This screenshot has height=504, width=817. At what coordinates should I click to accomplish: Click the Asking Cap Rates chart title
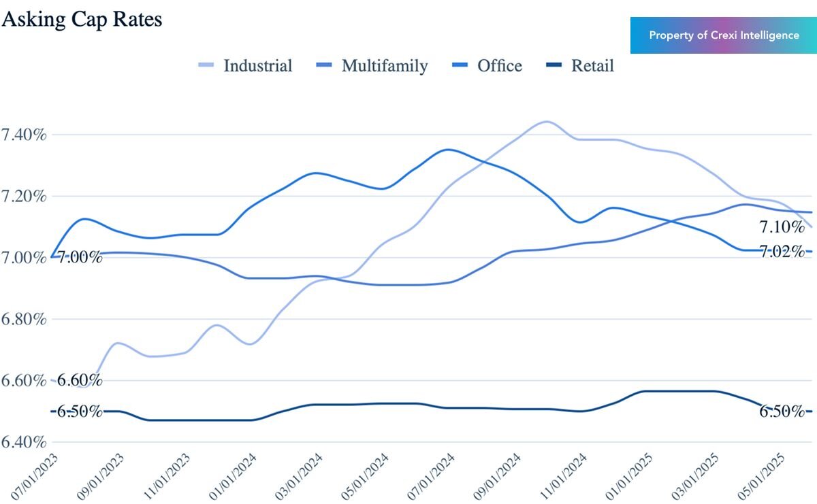coord(82,18)
